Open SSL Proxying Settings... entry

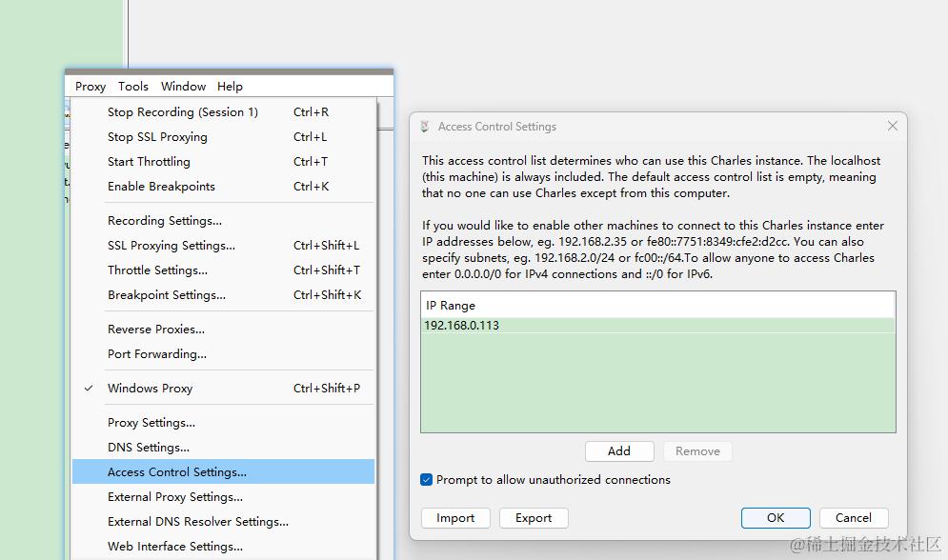pos(223,246)
